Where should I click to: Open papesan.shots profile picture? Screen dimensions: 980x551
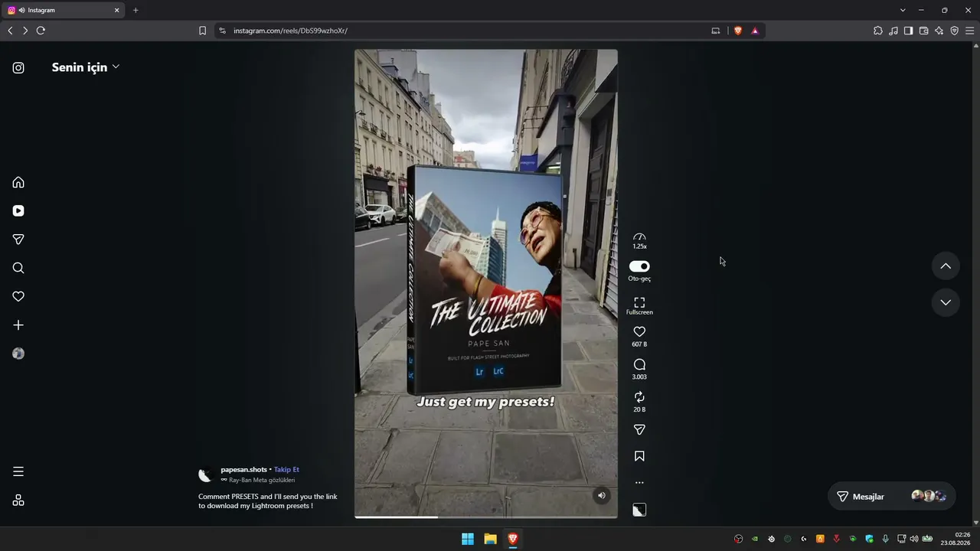pos(205,475)
